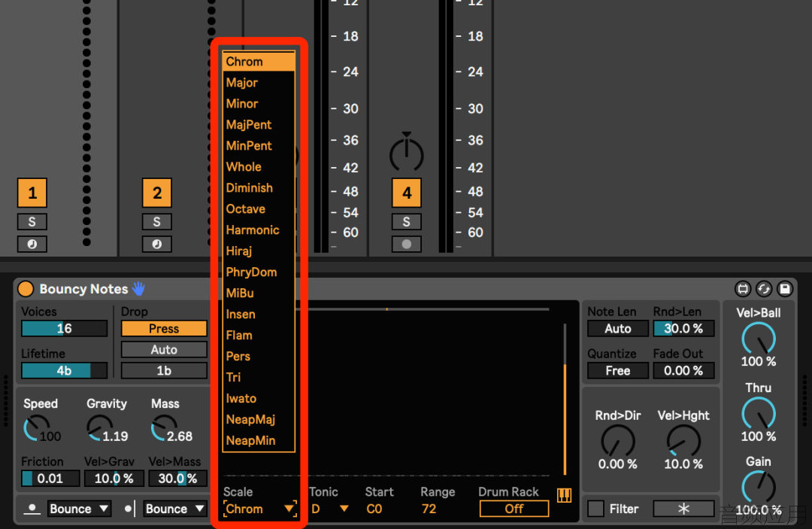The width and height of the screenshot is (812, 529).
Task: Click the Vel>Grav value field
Action: [x=114, y=479]
